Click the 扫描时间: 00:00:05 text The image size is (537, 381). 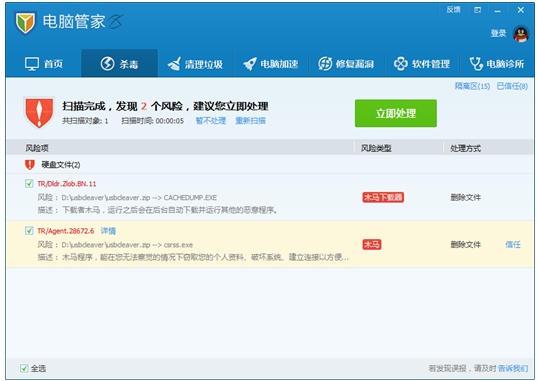(152, 121)
